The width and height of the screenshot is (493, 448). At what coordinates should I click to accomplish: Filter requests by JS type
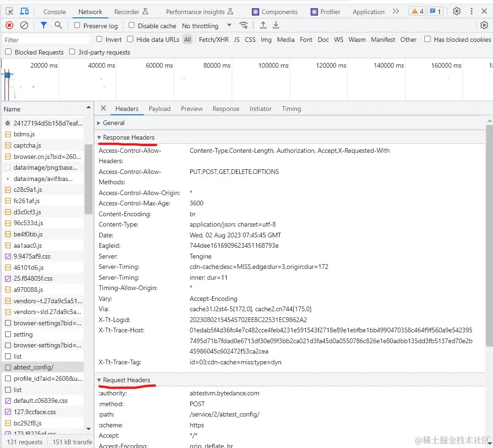236,39
